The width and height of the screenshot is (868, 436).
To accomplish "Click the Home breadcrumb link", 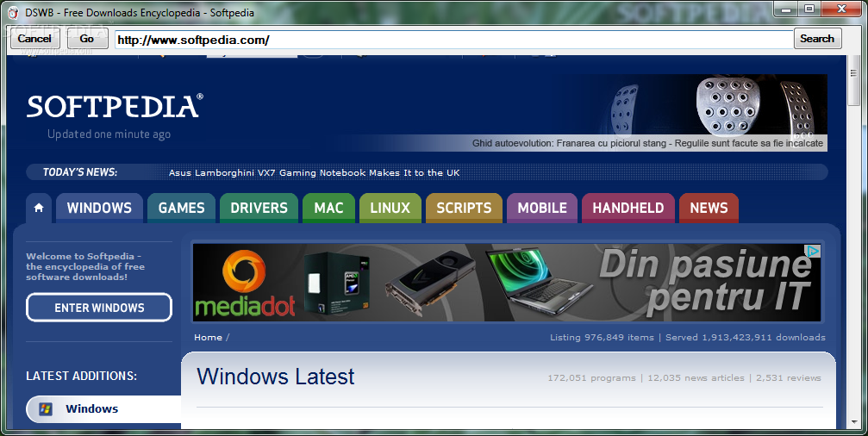I will coord(208,338).
